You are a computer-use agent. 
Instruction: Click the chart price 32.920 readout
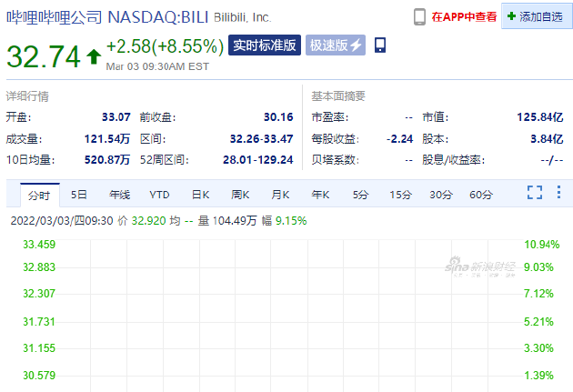point(149,221)
